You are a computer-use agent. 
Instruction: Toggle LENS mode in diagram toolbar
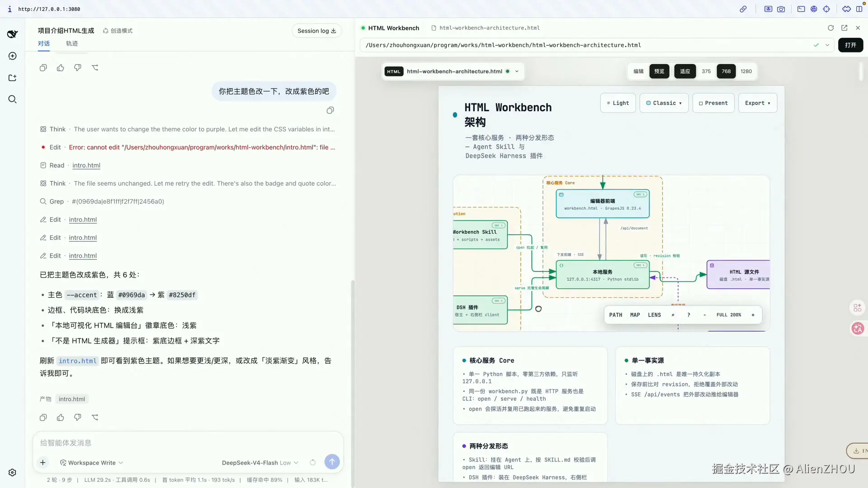654,315
